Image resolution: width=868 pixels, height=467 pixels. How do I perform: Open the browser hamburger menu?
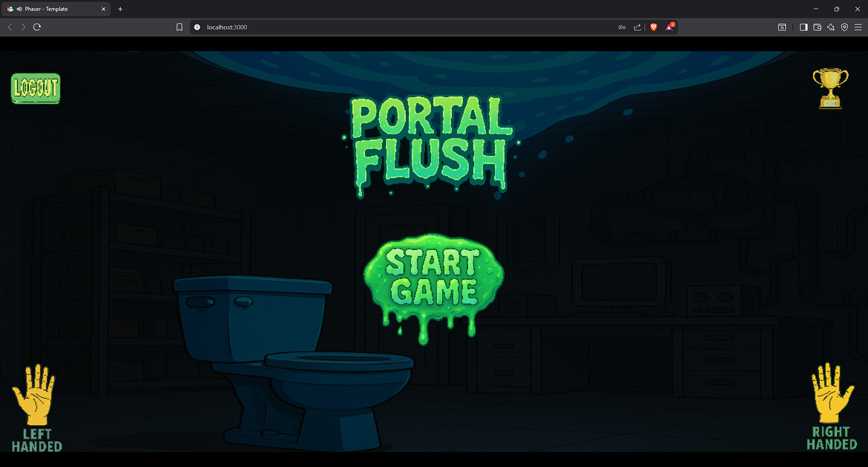[859, 27]
